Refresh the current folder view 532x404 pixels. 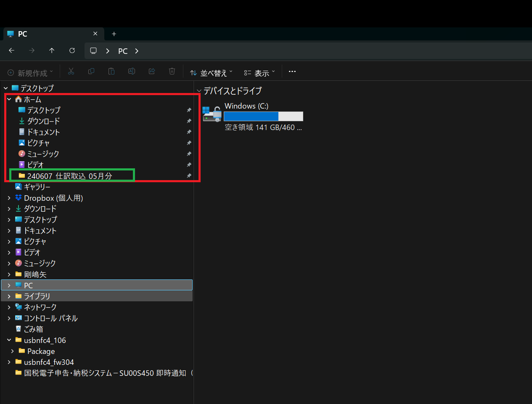tap(72, 50)
